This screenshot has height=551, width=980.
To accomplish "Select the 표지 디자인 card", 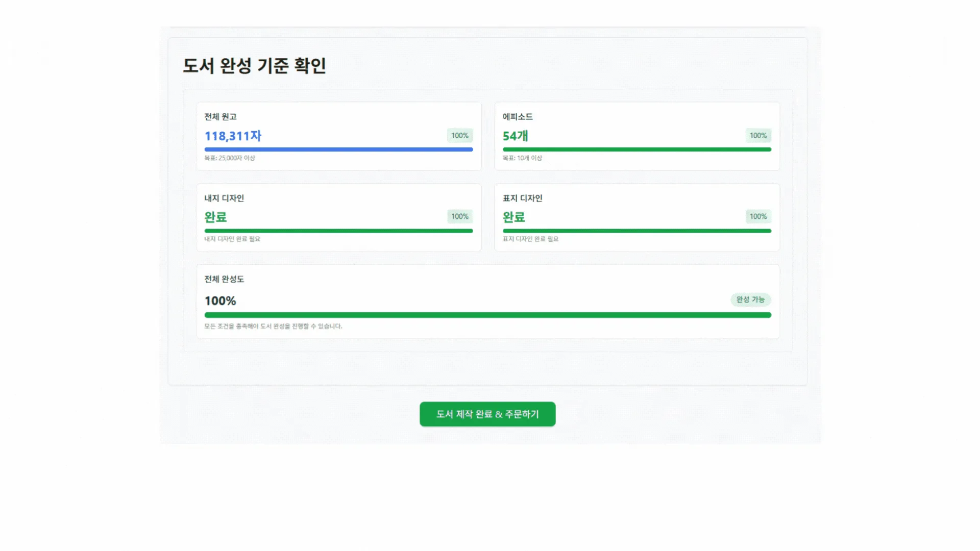I will [636, 217].
